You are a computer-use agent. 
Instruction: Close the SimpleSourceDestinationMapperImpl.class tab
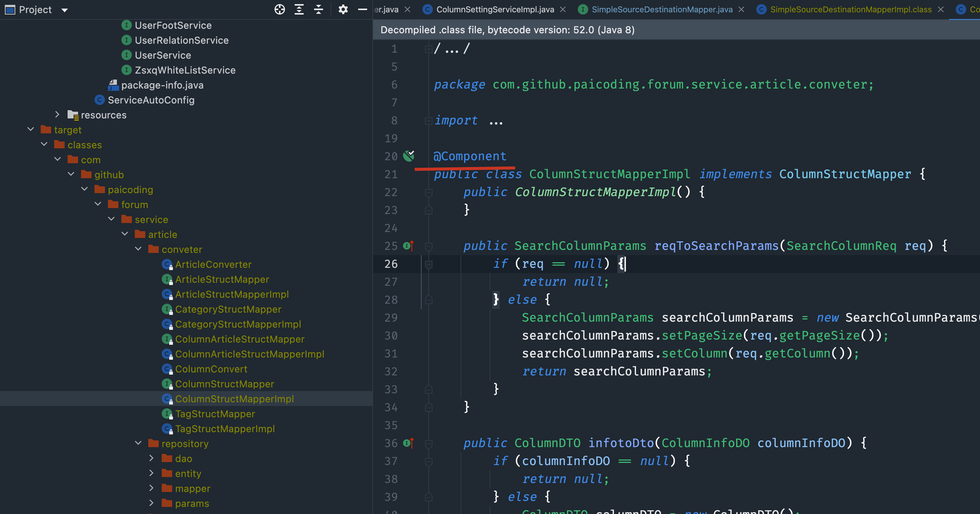click(x=940, y=9)
